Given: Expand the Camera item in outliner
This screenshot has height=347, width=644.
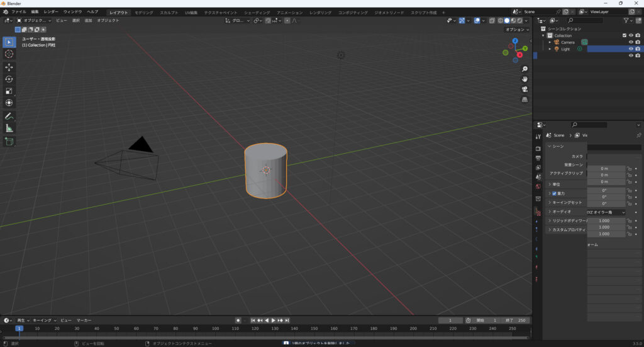Looking at the screenshot, I should 550,42.
